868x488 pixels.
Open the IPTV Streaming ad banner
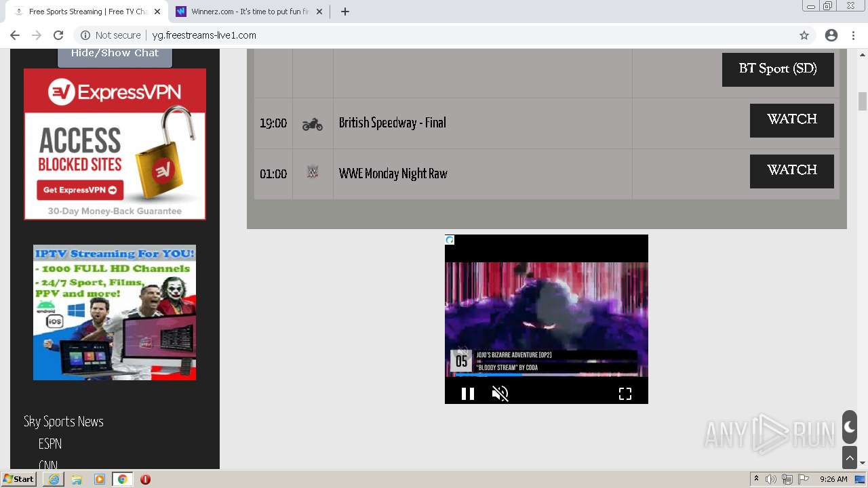point(115,312)
